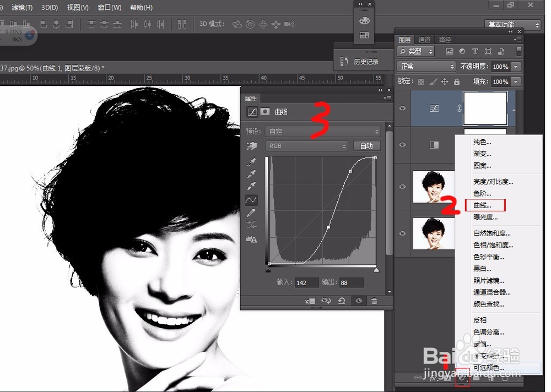
Task: Switch to the 通道 tab
Action: coord(424,40)
